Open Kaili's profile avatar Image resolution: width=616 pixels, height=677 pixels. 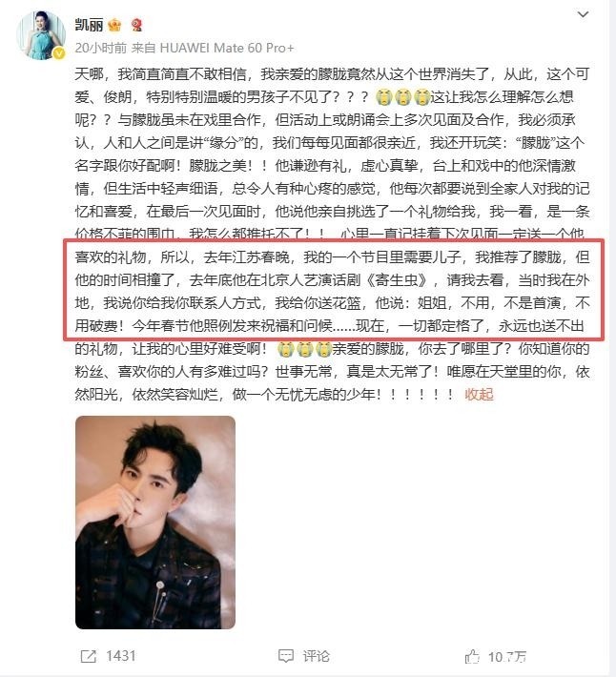[41, 35]
